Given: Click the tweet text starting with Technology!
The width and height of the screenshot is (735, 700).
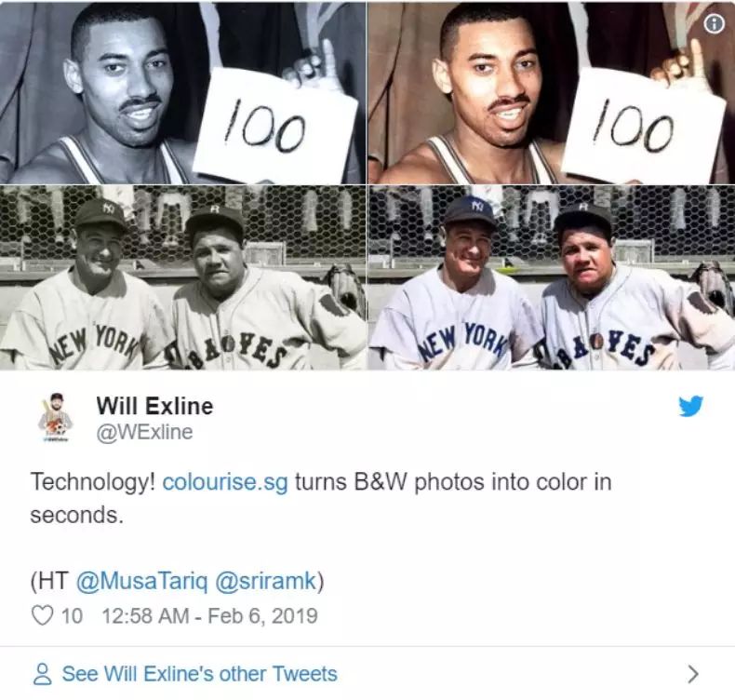Looking at the screenshot, I should click(x=321, y=498).
